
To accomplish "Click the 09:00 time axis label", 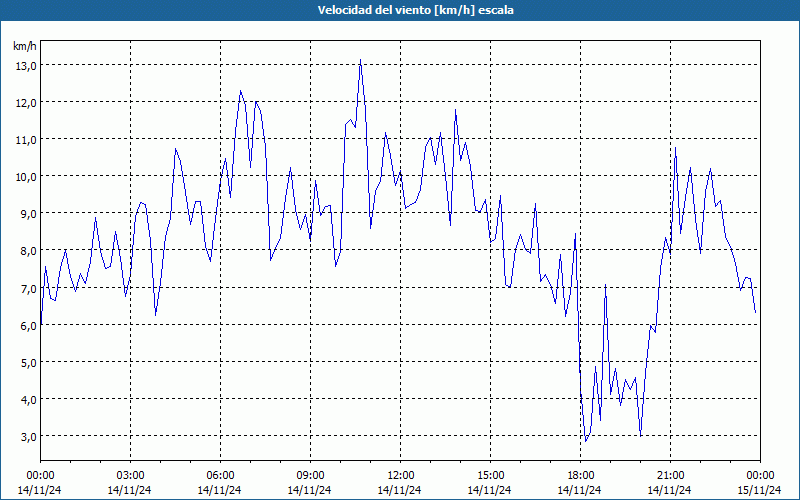I will [x=310, y=476].
